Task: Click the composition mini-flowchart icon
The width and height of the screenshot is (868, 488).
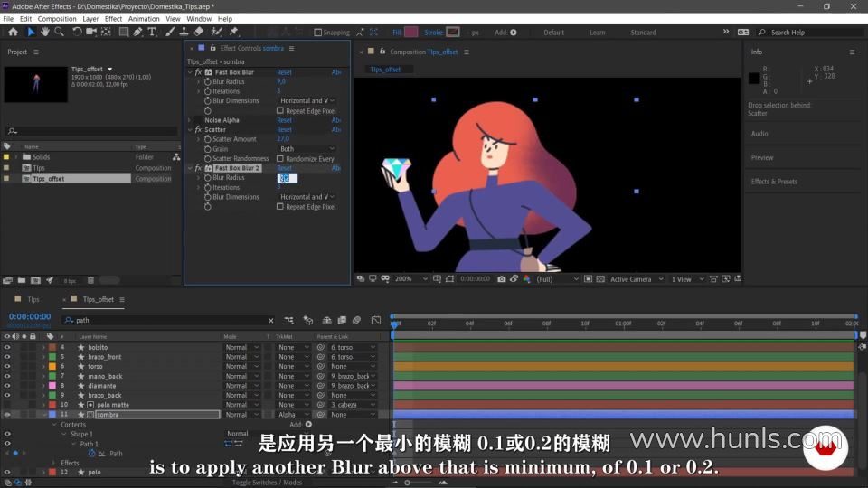Action: [289, 320]
